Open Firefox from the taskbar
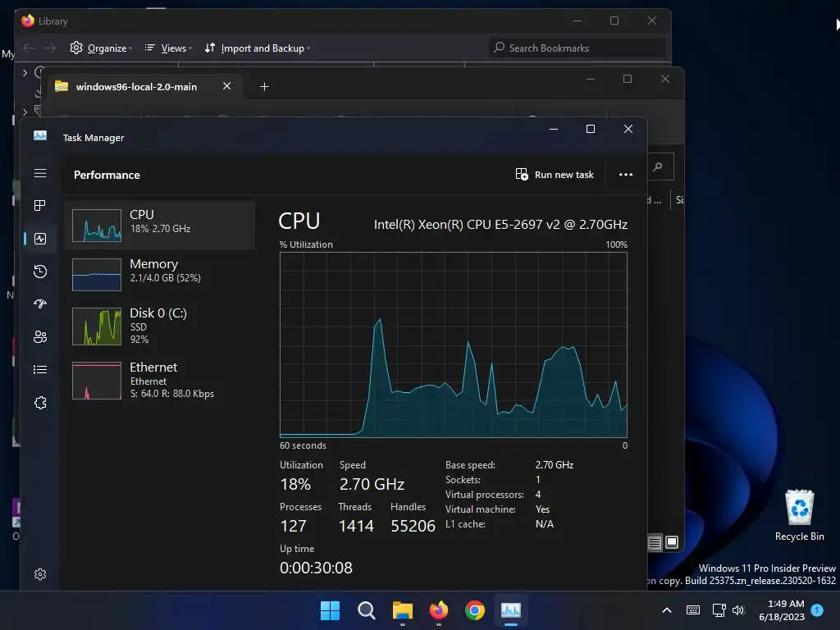Viewport: 840px width, 630px height. 439,610
